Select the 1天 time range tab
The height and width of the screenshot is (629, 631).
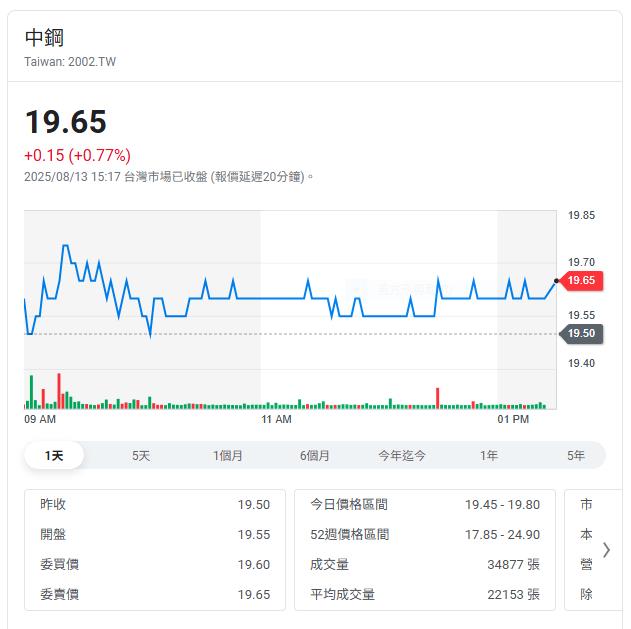(x=54, y=456)
